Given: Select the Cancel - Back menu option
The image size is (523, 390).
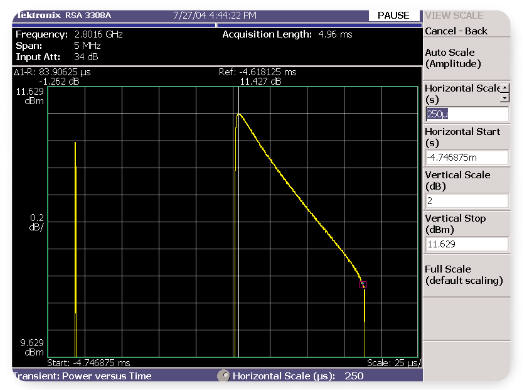Looking at the screenshot, I should tap(456, 31).
